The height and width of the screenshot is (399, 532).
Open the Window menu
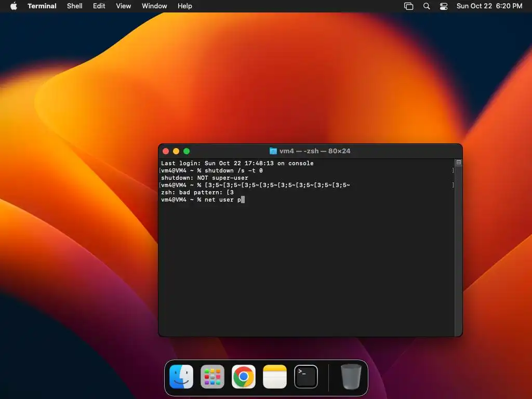coord(154,6)
